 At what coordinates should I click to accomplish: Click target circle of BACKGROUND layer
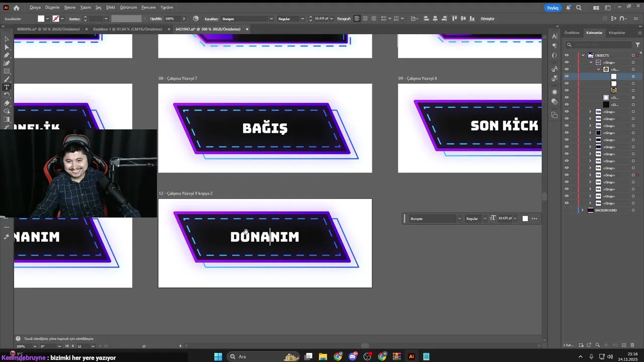(x=633, y=210)
